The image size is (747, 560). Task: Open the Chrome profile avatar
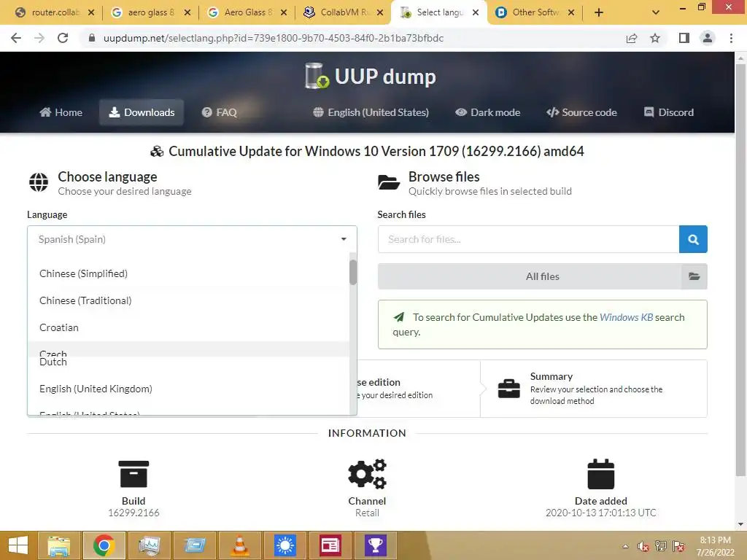pyautogui.click(x=708, y=38)
